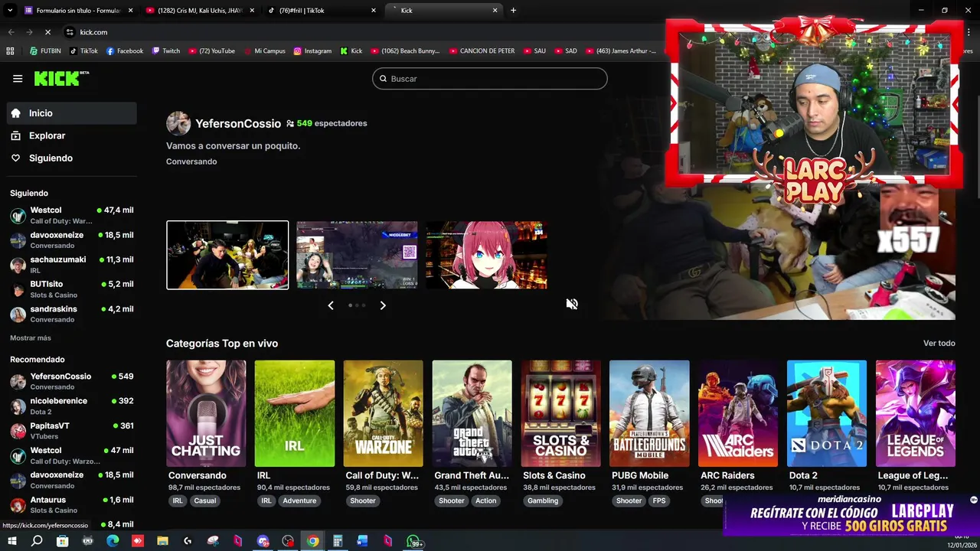
Task: Open the Siguiendo sidebar menu item
Action: 72,158
